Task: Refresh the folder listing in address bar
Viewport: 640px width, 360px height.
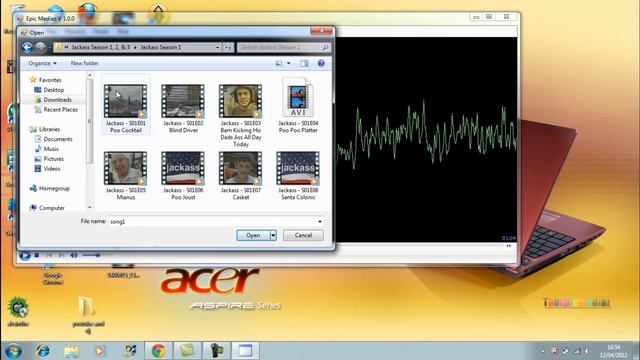Action: tap(228, 48)
